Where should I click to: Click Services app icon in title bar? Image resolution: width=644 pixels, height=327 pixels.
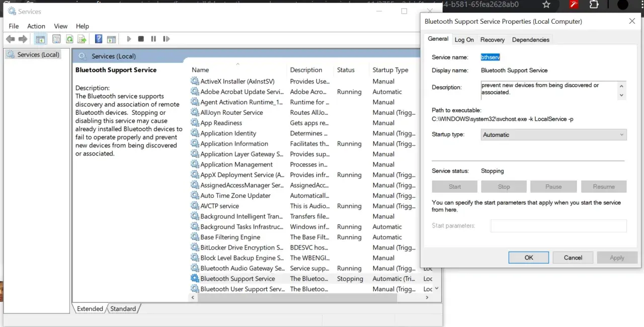pos(12,11)
